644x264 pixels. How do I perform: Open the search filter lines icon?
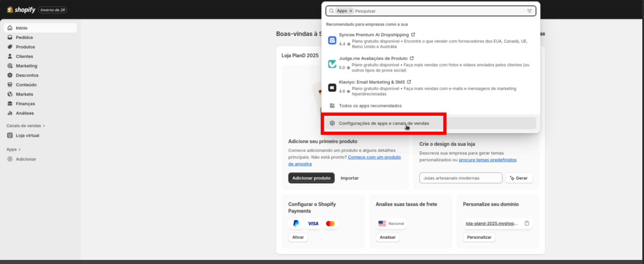click(x=529, y=11)
